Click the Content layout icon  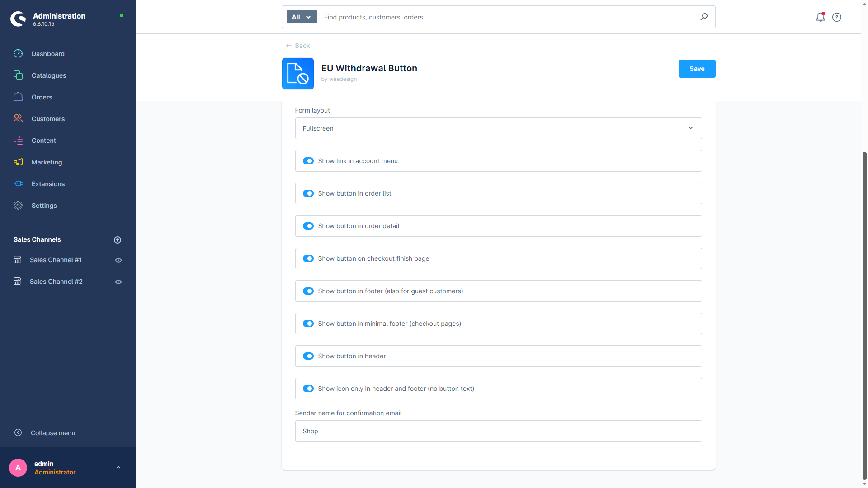(18, 141)
